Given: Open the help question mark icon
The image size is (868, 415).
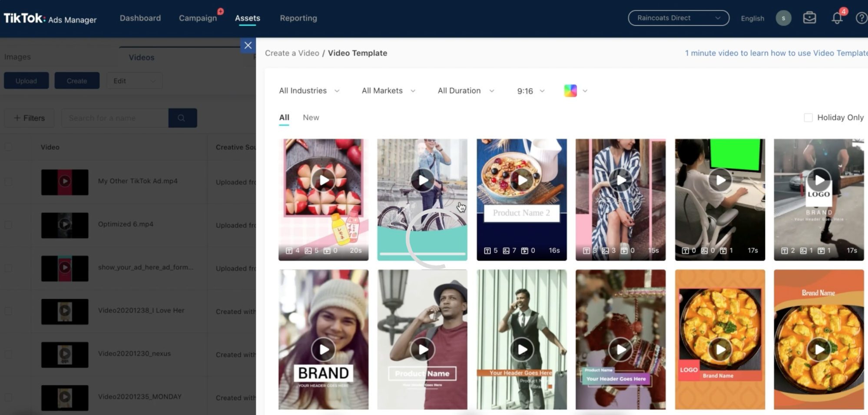Looking at the screenshot, I should 861,18.
